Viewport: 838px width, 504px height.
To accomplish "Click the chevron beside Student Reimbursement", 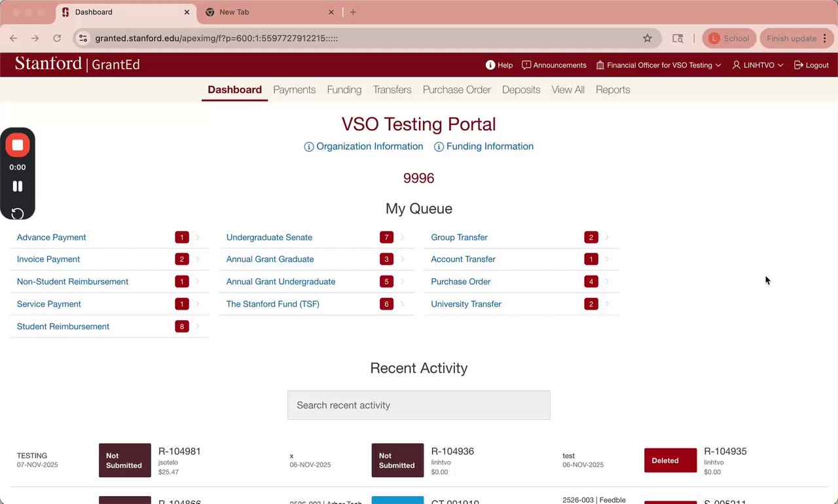I will tap(198, 327).
